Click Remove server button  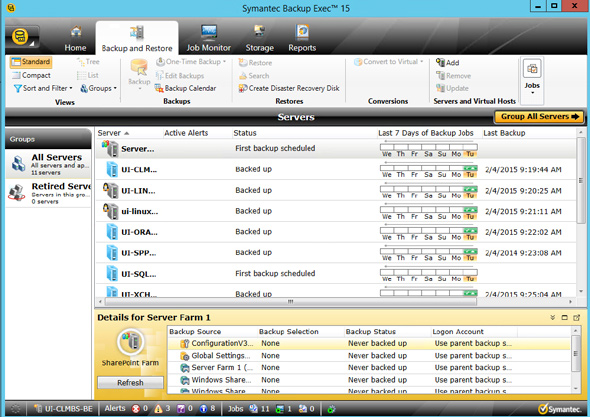(453, 76)
